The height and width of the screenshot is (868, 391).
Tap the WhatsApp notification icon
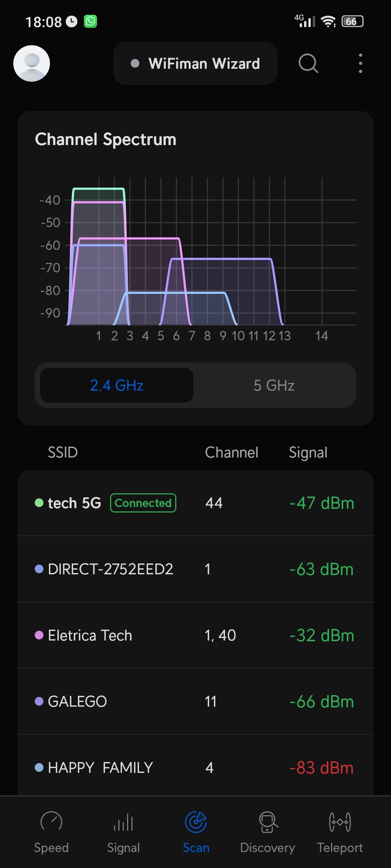[91, 22]
